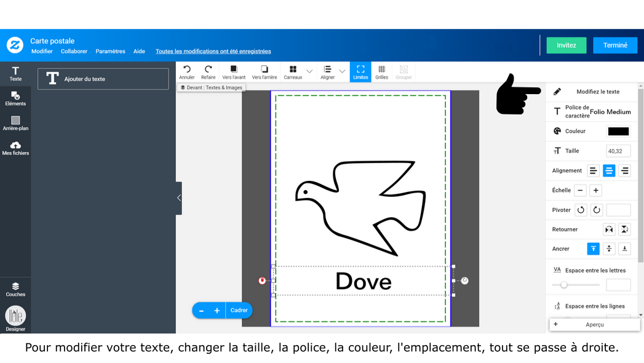Viewport: 644px width, 363px height.
Task: Toggle the Grilles grid display
Action: click(381, 72)
